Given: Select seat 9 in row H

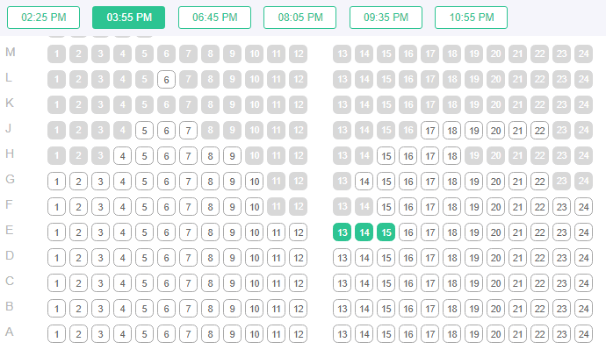Looking at the screenshot, I should 233,156.
